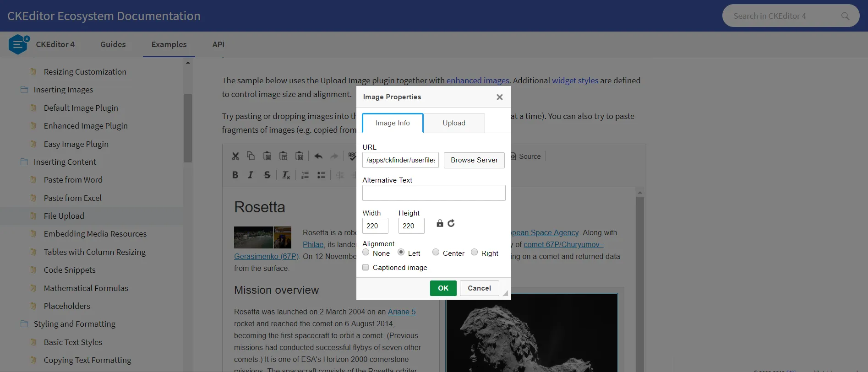Open the comet 67P/Churyumov link
The width and height of the screenshot is (868, 372).
pyautogui.click(x=563, y=244)
